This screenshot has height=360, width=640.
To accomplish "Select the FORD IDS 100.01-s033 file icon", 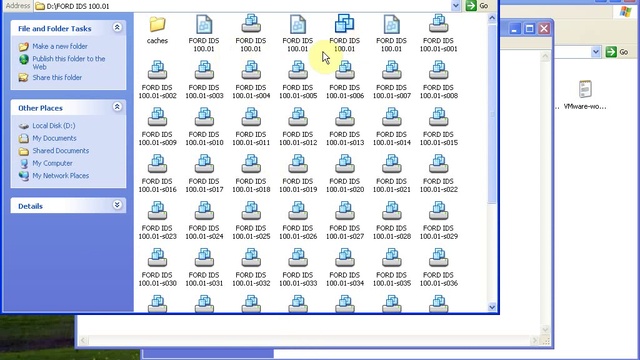I will pyautogui.click(x=298, y=258).
